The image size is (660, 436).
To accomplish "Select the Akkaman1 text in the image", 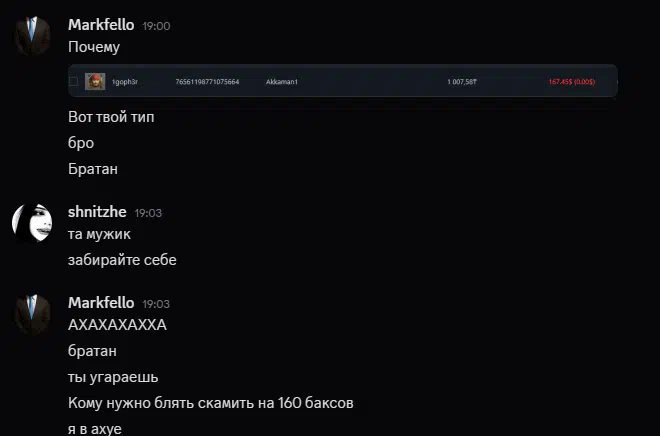I will click(x=282, y=82).
